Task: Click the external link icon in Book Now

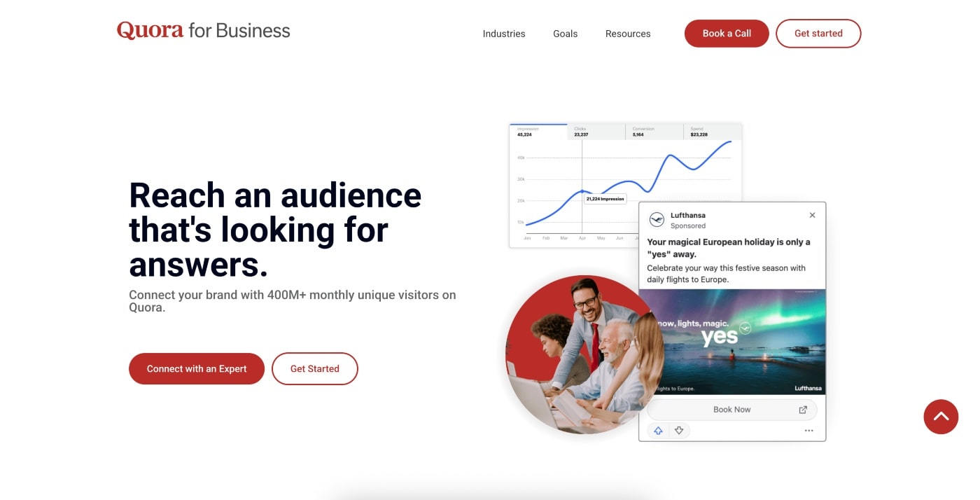Action: click(803, 410)
